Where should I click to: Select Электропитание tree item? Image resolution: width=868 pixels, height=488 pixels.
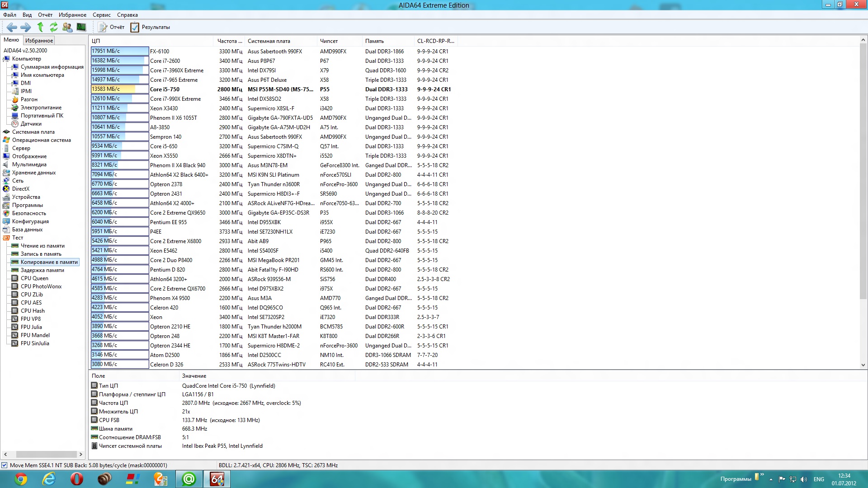41,108
